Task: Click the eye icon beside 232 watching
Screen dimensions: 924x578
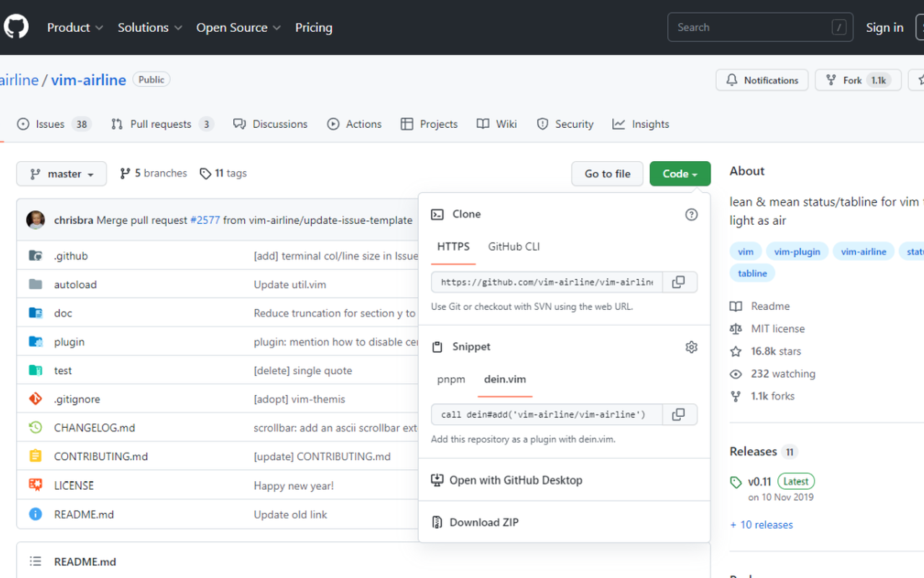Action: tap(736, 374)
